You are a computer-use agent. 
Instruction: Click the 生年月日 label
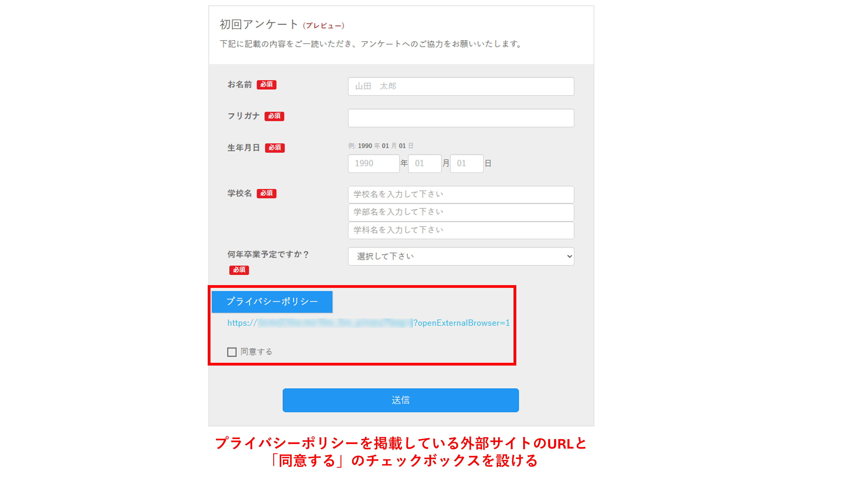[x=243, y=147]
